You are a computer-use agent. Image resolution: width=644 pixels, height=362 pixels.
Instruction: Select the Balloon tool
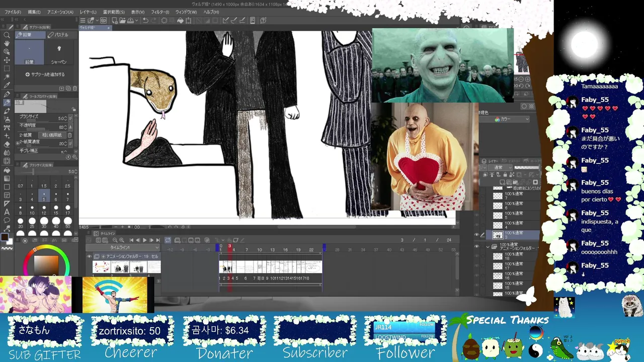(7, 221)
